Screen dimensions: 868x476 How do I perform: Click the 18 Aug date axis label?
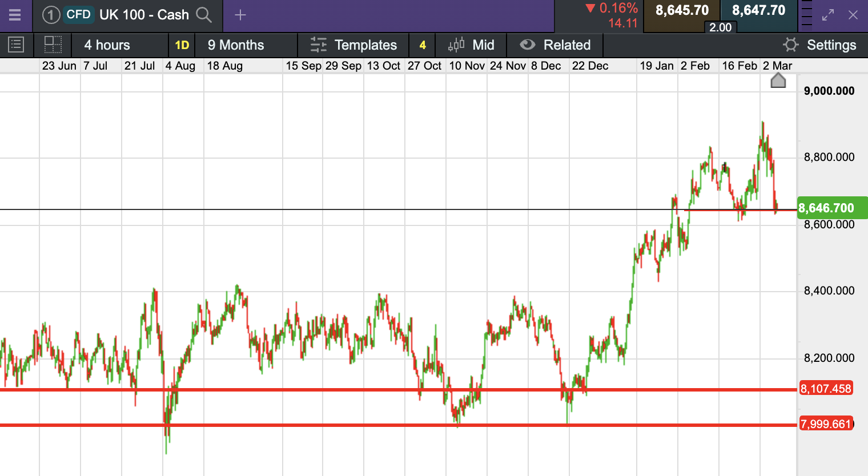[x=225, y=66]
